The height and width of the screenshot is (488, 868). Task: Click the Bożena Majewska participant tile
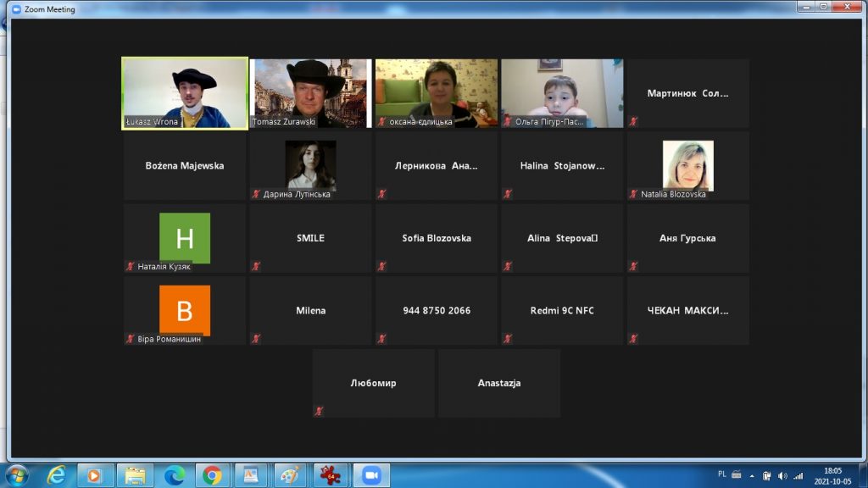pyautogui.click(x=185, y=166)
